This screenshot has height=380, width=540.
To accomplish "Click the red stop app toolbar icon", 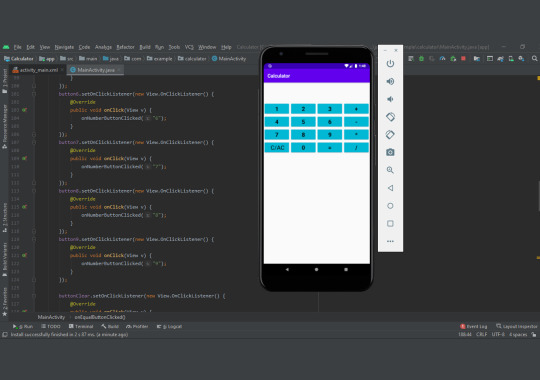I will (x=463, y=59).
